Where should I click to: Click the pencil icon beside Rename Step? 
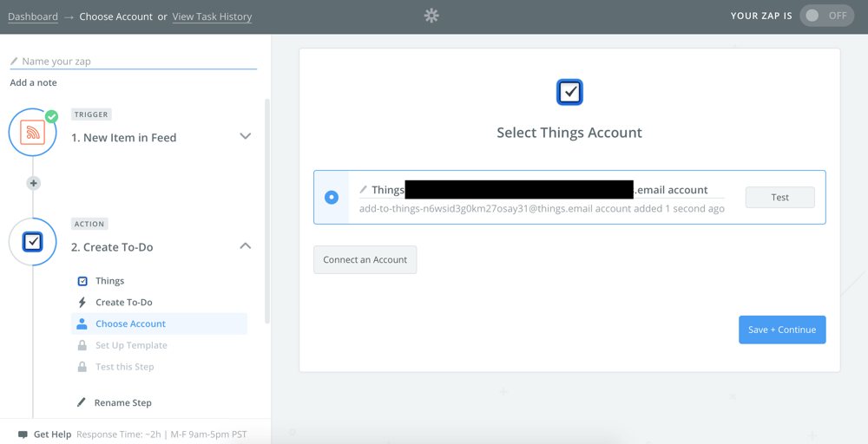(x=82, y=402)
